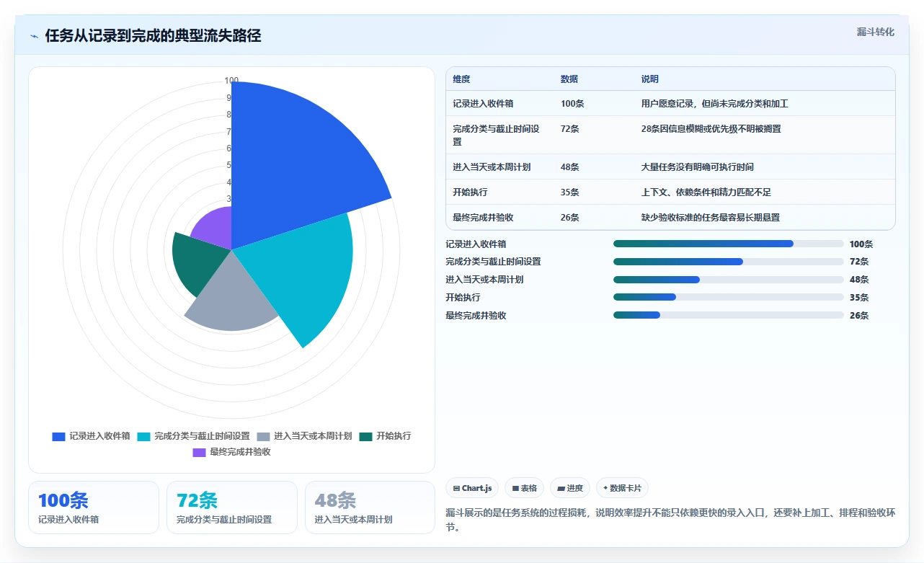Click the 100 label on the chart axis
924x563 pixels.
[231, 81]
